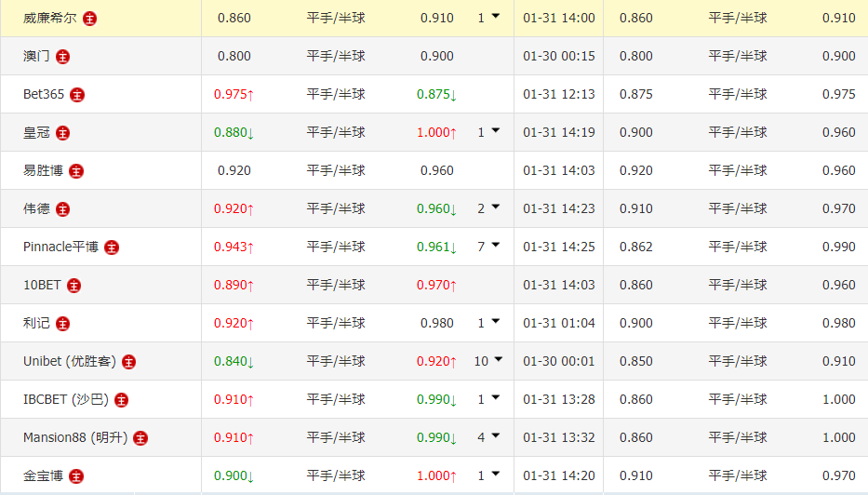Open the dropdown showing 4 in Mansion88 row
868x495 pixels.
pyautogui.click(x=495, y=436)
